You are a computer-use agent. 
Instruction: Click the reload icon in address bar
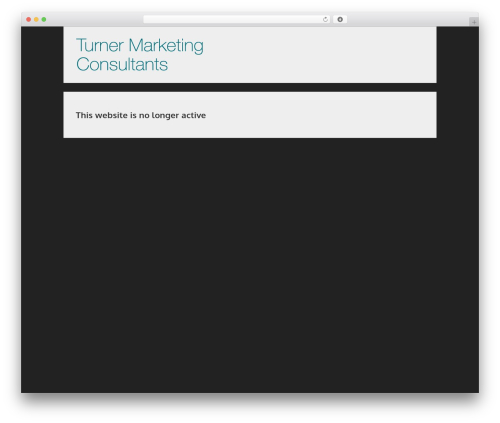[325, 19]
